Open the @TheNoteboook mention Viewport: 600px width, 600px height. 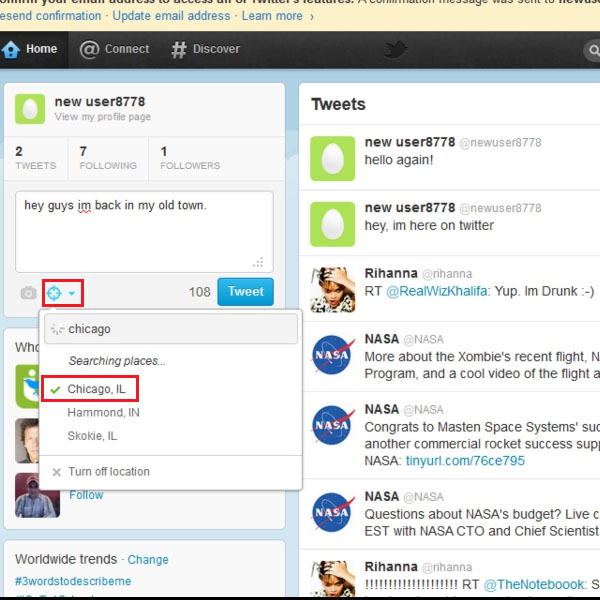534,585
